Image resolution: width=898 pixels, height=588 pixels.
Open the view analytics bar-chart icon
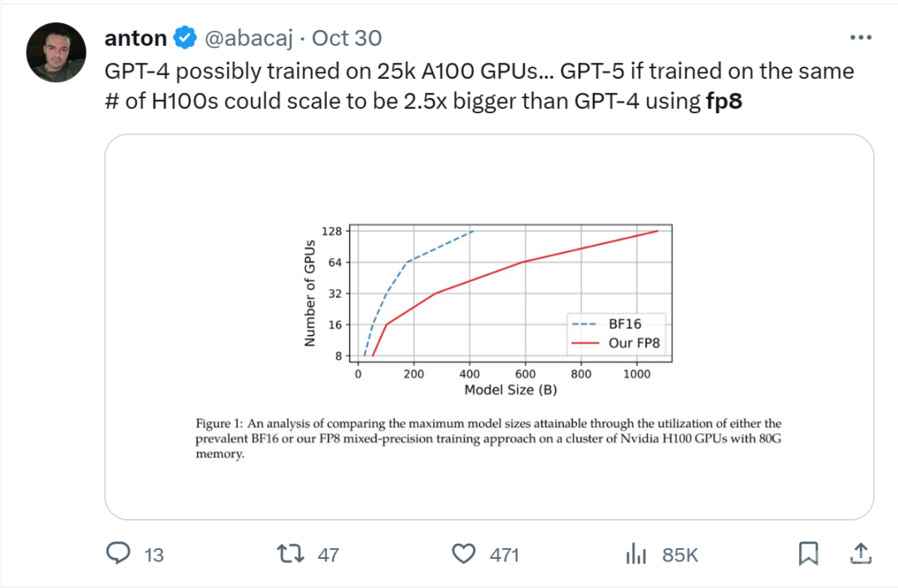click(x=636, y=554)
